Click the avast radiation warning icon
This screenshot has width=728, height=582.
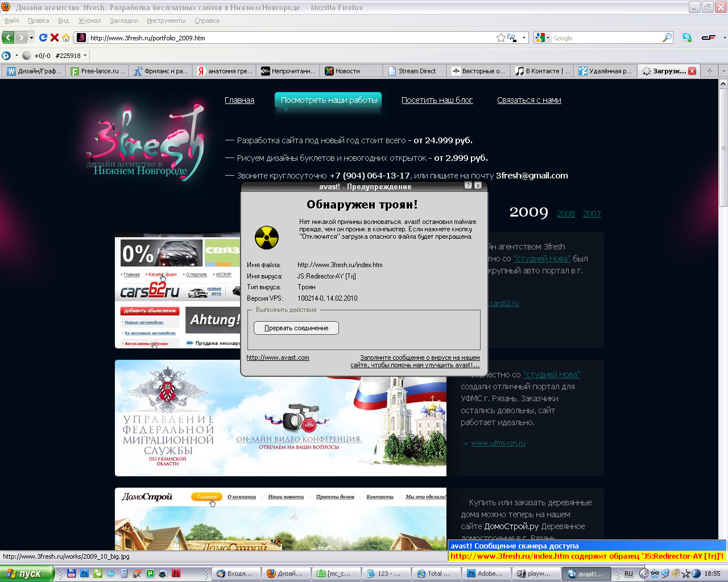(266, 237)
